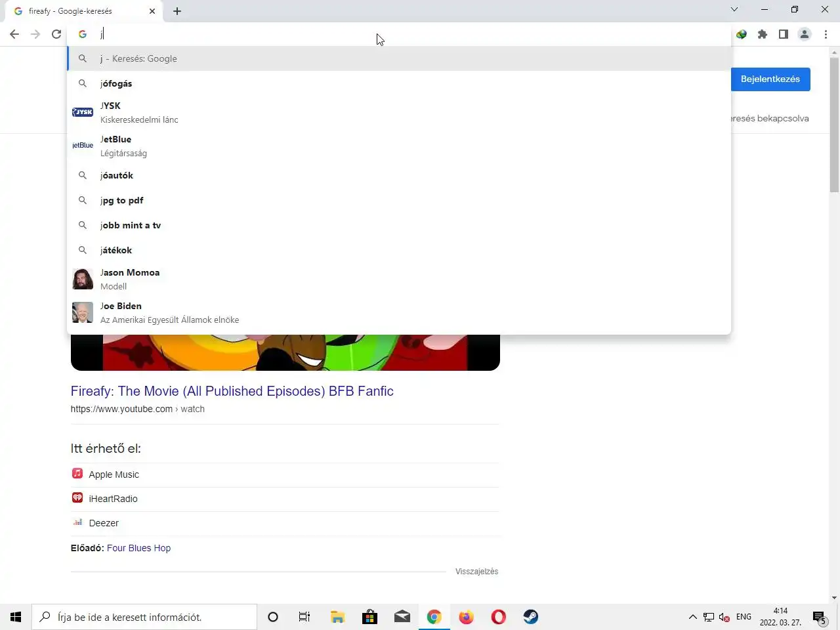Launch Steam from the taskbar
This screenshot has width=840, height=630.
click(x=530, y=617)
